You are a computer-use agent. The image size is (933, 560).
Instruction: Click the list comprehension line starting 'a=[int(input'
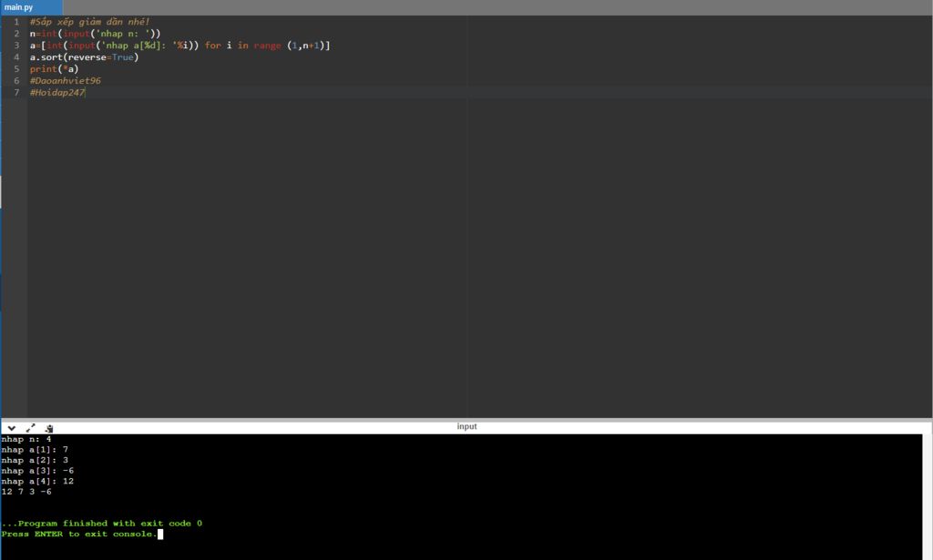179,46
